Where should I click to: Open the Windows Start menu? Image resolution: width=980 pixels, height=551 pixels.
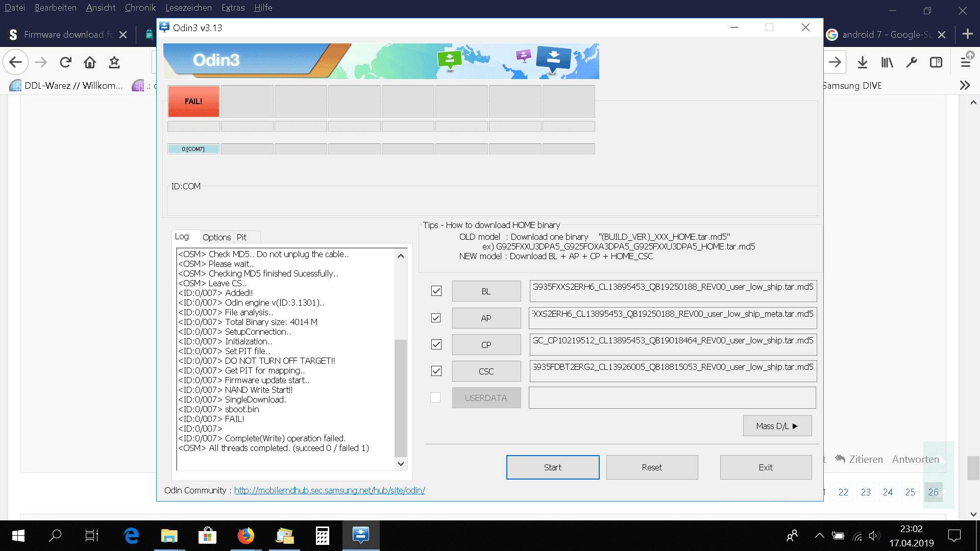18,536
